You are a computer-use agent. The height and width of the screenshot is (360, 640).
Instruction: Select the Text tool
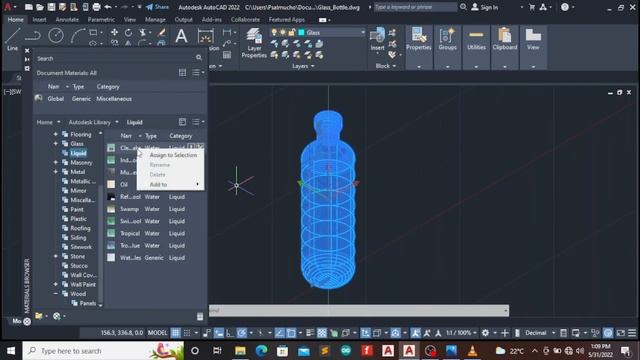click(181, 36)
